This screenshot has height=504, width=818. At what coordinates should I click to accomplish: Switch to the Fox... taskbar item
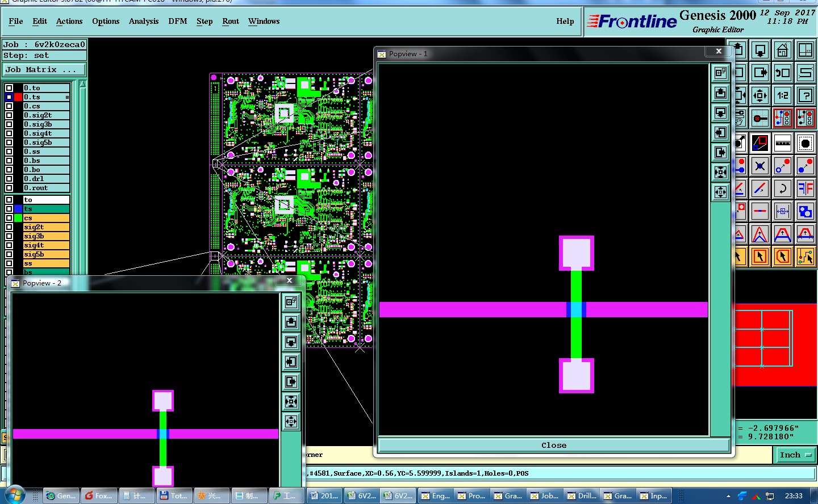(x=98, y=495)
